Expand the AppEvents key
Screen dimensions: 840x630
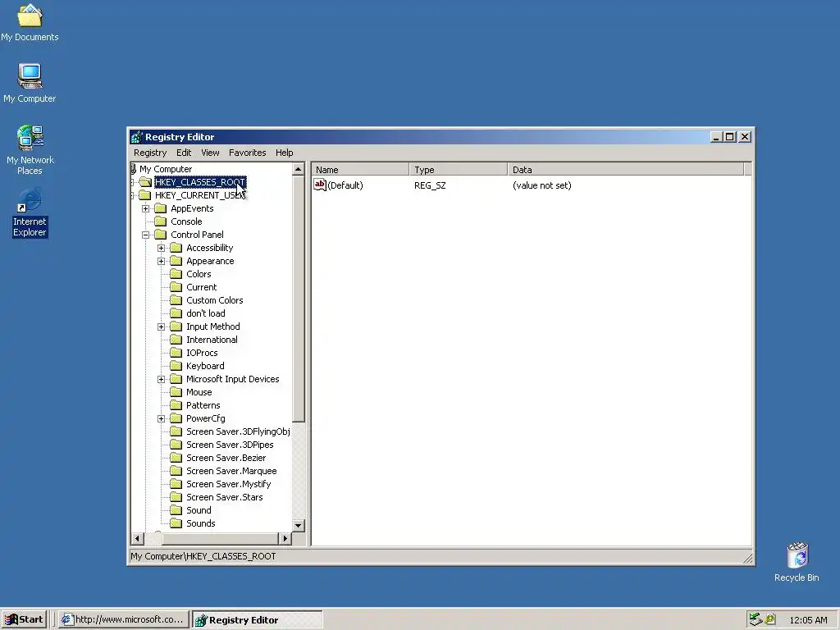click(x=146, y=208)
